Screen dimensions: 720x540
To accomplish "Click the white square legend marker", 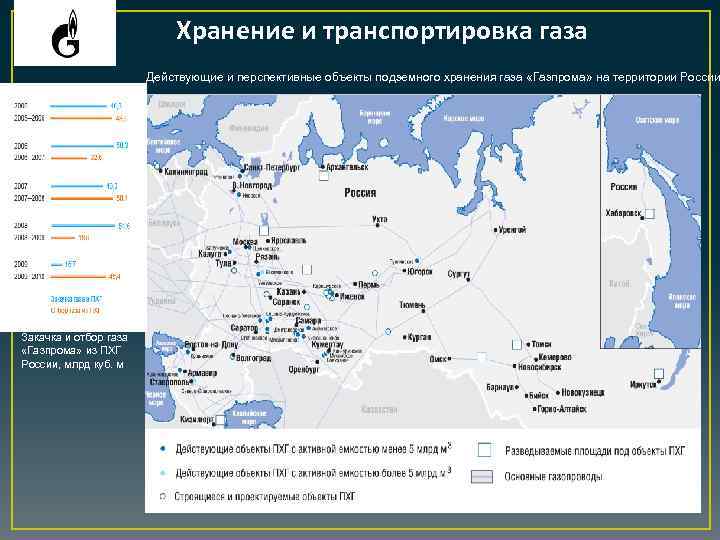I will [x=484, y=450].
